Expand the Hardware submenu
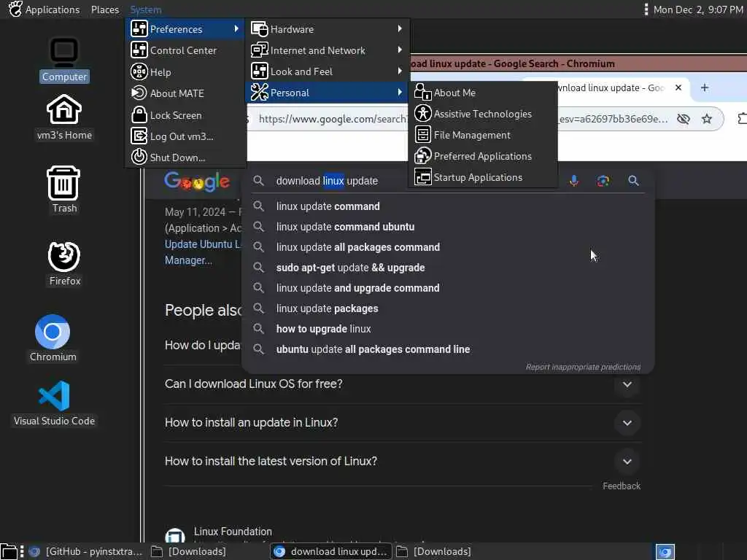Screen dimensions: 747x560 tap(327, 29)
